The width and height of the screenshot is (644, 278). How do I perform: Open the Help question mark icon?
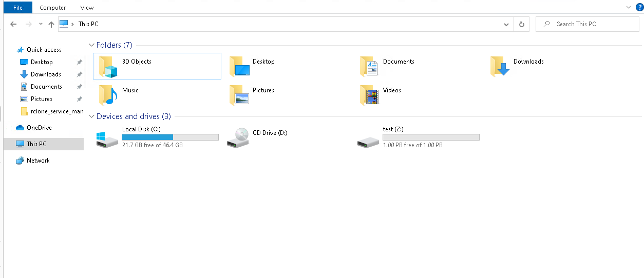(x=639, y=7)
